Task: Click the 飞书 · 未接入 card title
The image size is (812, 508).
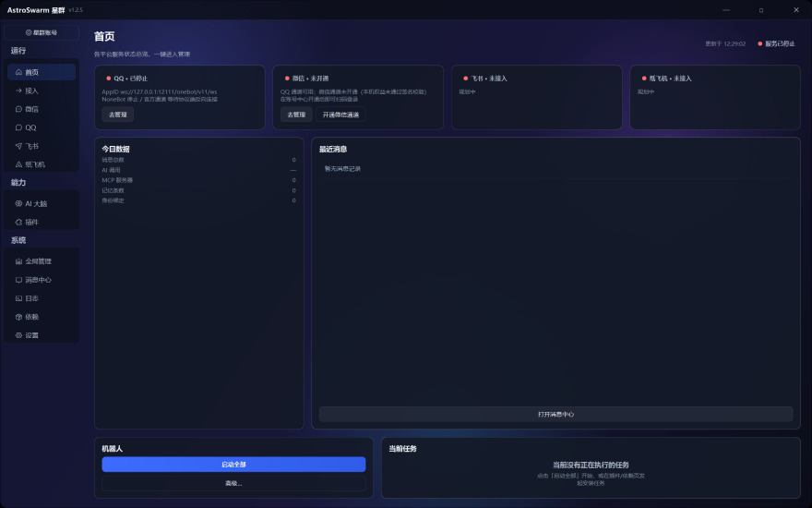Action: [x=489, y=79]
